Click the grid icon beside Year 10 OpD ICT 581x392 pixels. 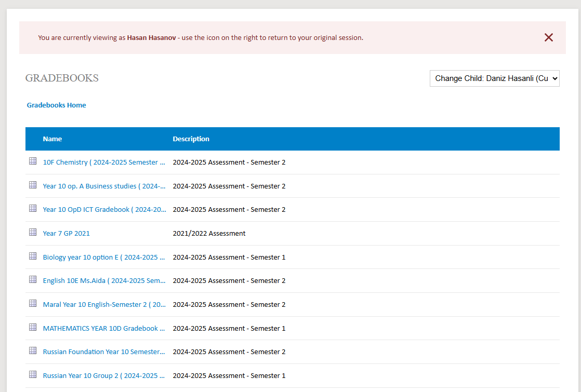pyautogui.click(x=33, y=209)
